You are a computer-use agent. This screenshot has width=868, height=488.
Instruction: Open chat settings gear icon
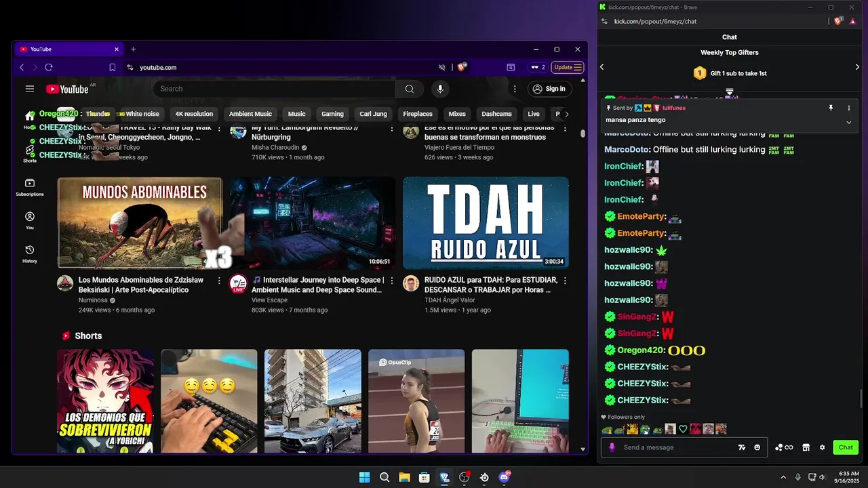click(x=823, y=447)
